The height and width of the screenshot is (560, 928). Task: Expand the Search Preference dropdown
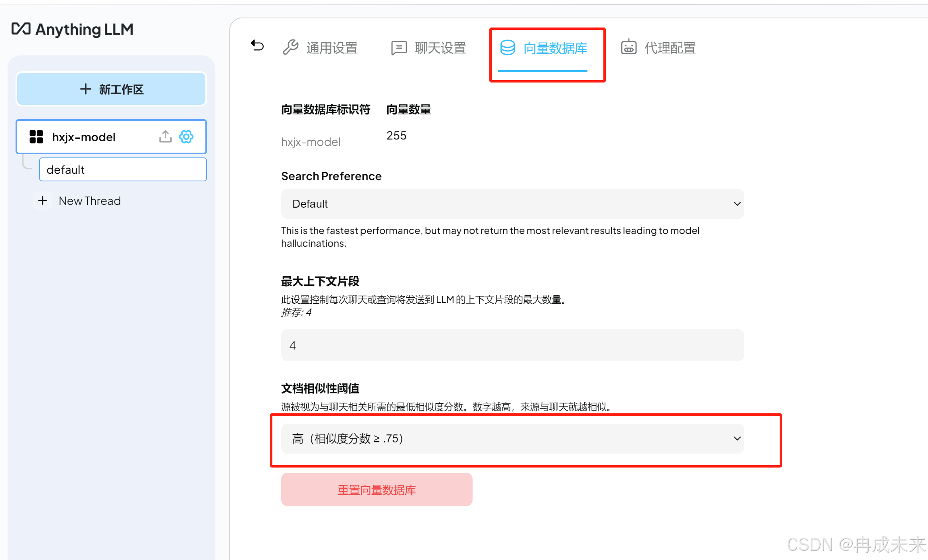[512, 204]
